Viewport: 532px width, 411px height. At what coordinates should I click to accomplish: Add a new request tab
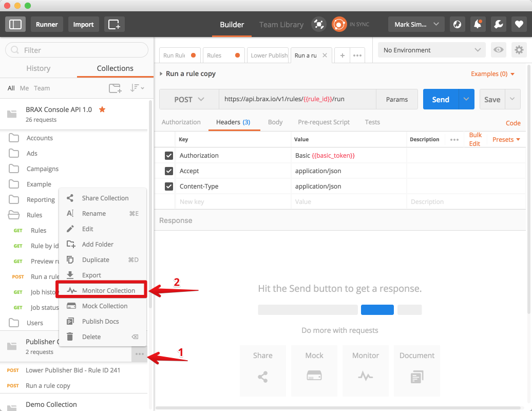click(x=343, y=55)
